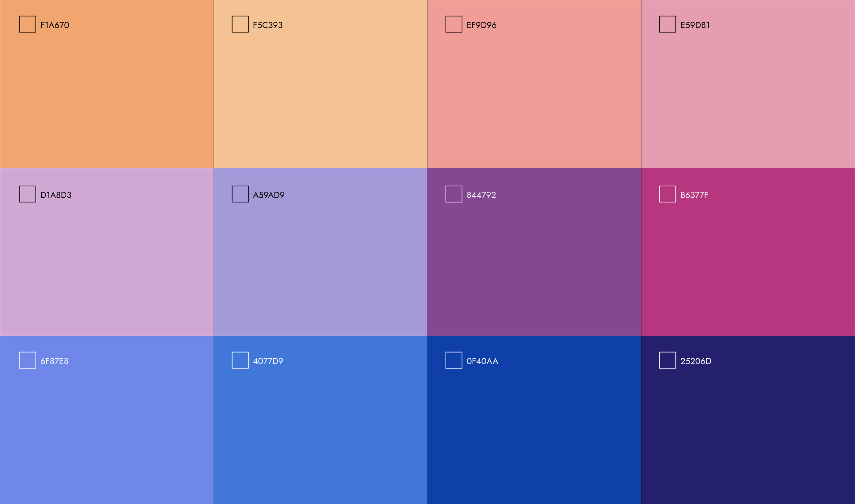Enable the A59AD9 checkbox
855x504 pixels.
click(240, 194)
